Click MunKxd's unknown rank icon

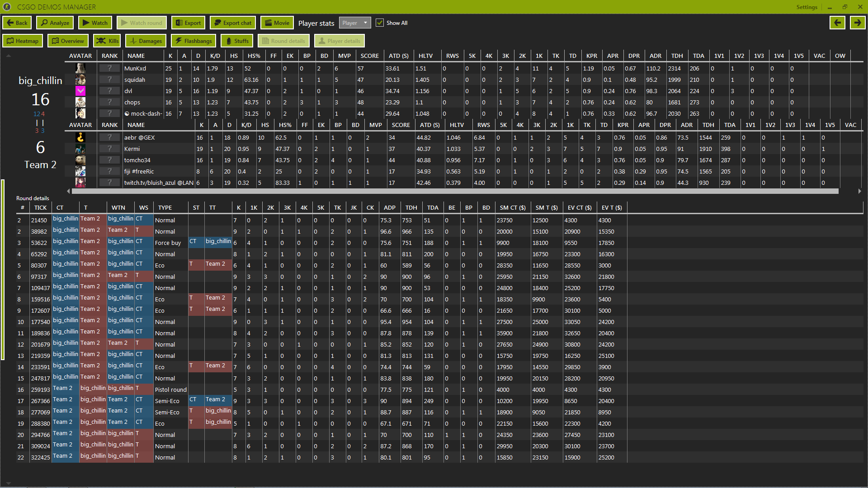point(109,68)
